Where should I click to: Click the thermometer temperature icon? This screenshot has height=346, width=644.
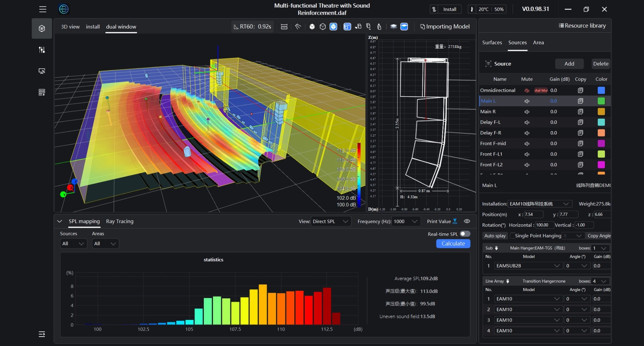(x=472, y=9)
